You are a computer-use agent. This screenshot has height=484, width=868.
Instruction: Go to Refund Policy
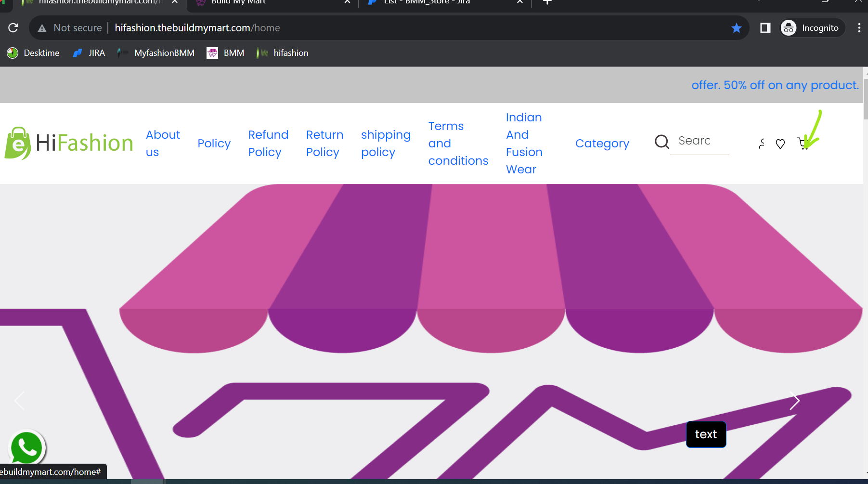coord(268,144)
